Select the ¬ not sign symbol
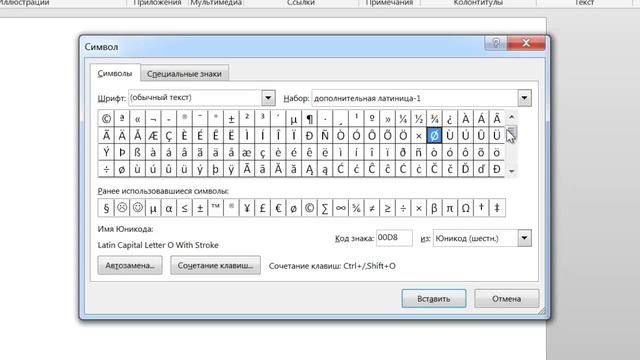The image size is (640, 360). [x=153, y=118]
